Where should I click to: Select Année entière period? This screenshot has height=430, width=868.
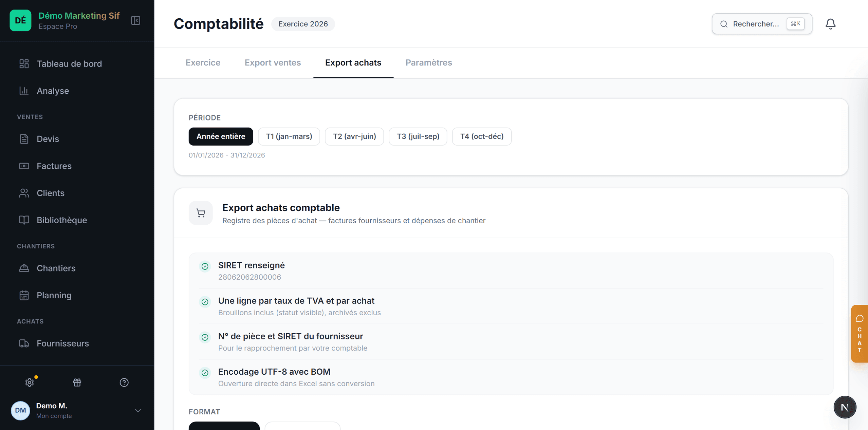click(x=221, y=136)
